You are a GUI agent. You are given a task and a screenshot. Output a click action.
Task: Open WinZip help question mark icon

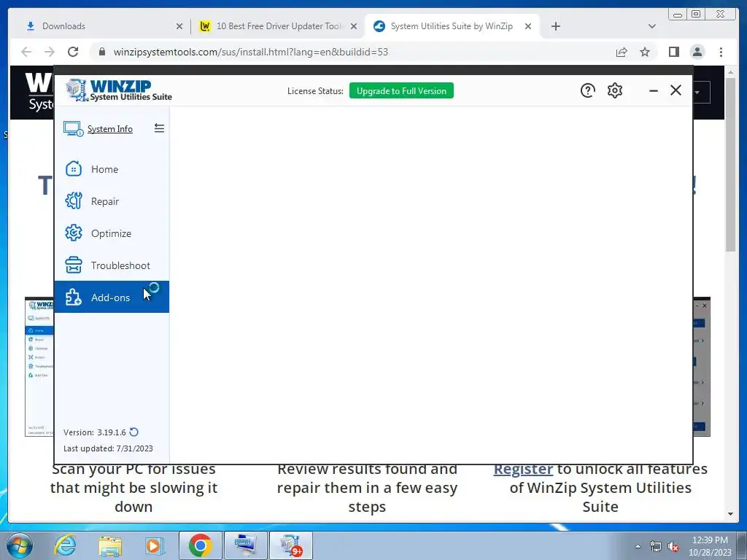pyautogui.click(x=587, y=90)
